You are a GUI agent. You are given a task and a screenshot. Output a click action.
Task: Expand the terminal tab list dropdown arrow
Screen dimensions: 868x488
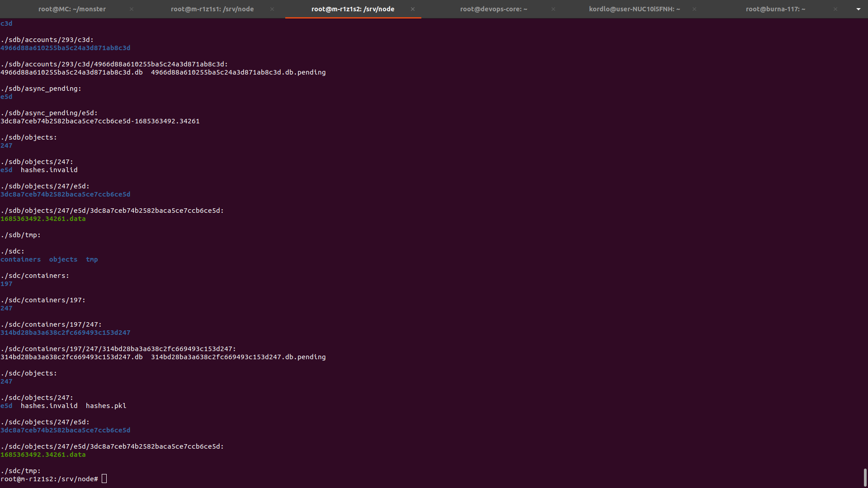tap(858, 9)
